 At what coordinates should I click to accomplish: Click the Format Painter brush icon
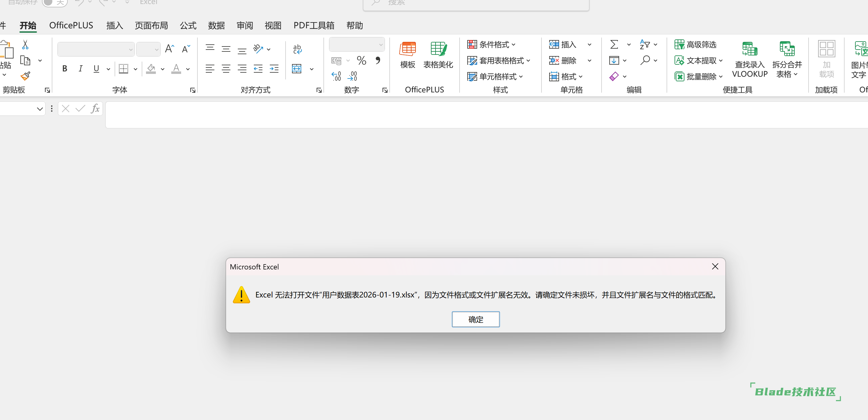point(25,76)
